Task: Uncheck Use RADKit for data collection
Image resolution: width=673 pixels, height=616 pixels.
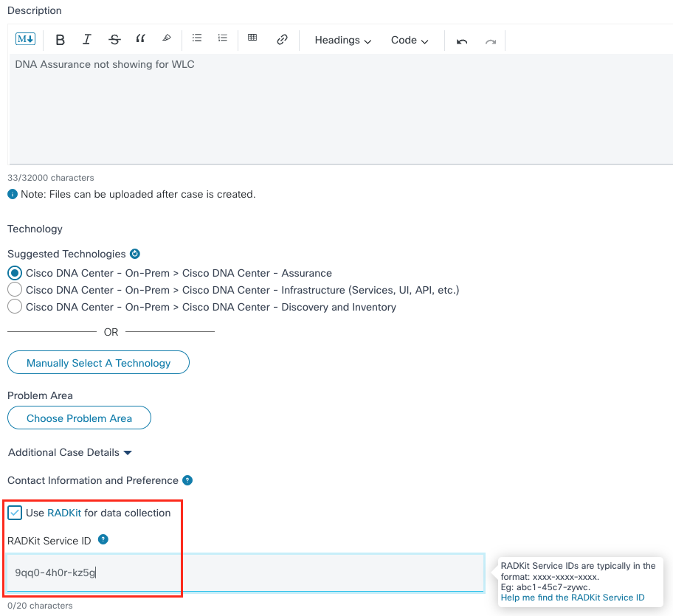Action: point(15,513)
